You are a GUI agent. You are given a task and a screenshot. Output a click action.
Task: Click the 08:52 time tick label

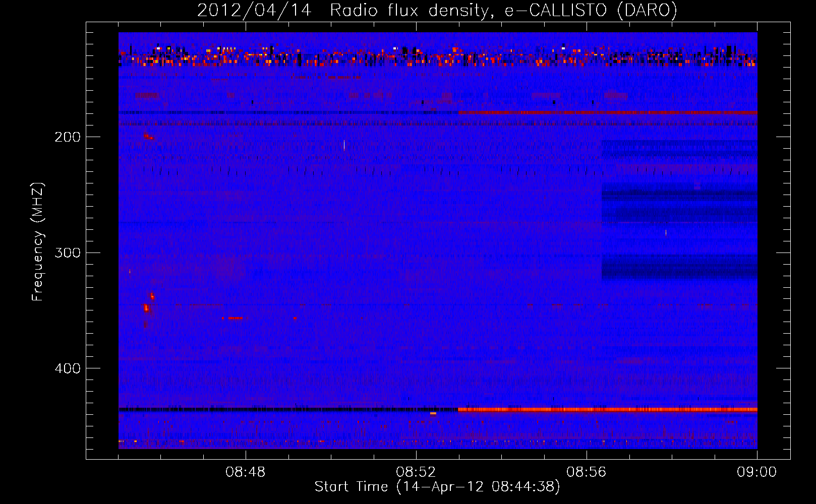[x=416, y=472]
